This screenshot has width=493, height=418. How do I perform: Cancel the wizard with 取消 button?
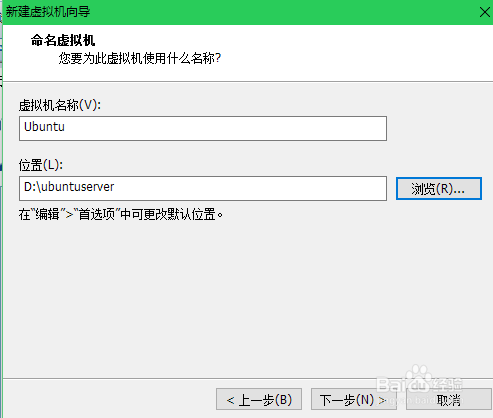pyautogui.click(x=449, y=399)
